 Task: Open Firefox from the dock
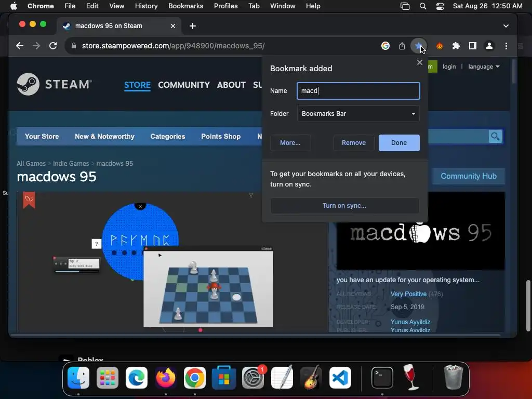point(166,378)
